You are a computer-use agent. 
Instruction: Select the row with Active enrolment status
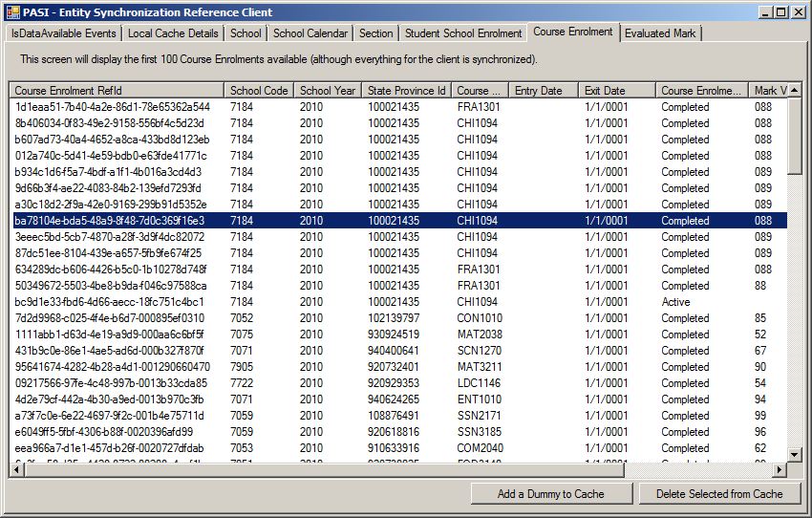coord(382,302)
